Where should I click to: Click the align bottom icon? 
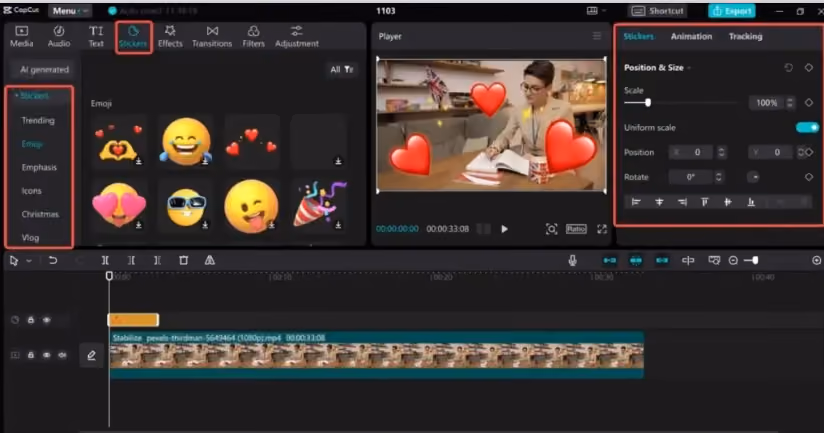pyautogui.click(x=751, y=202)
